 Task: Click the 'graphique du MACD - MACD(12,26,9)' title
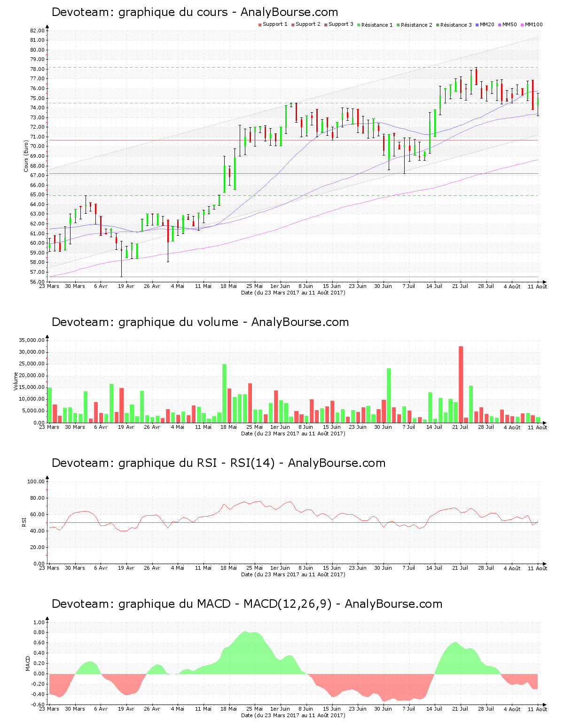[x=247, y=604]
